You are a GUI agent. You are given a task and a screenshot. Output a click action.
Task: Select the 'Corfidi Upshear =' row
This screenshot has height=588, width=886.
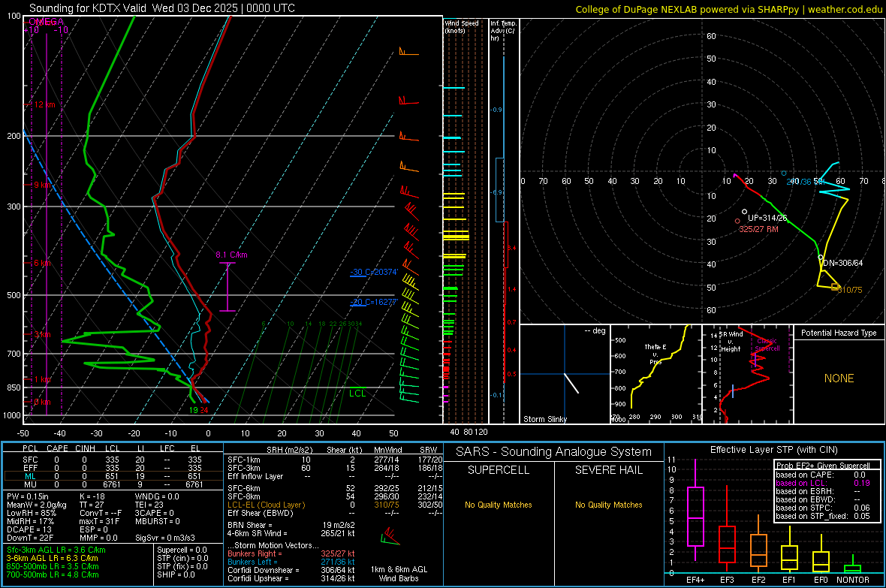pyautogui.click(x=291, y=578)
